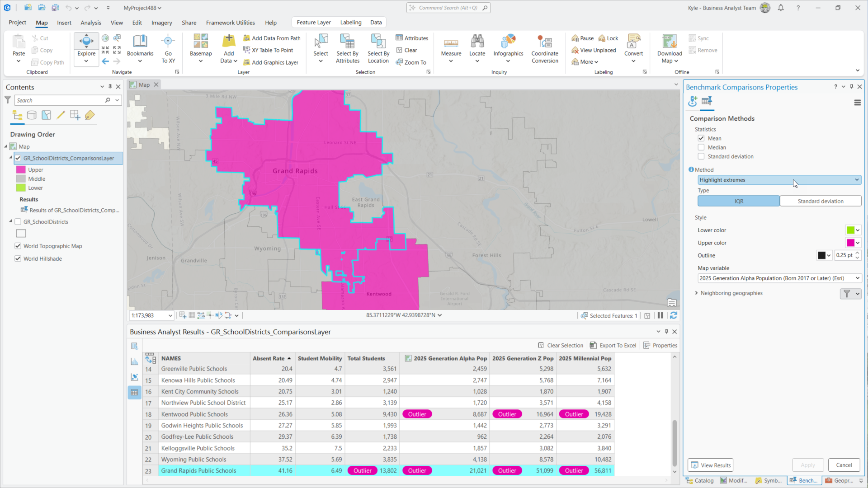868x488 pixels.
Task: Open the Highlight extremes method dropdown
Action: click(779, 180)
